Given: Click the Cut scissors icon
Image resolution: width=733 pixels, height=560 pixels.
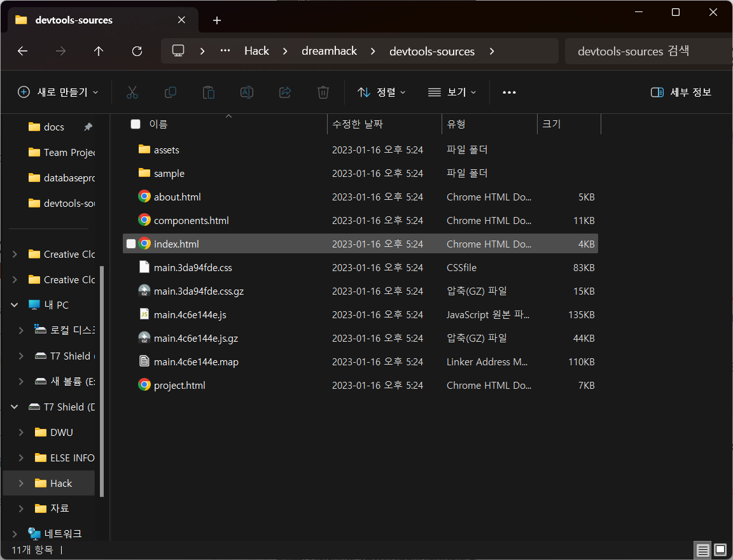Looking at the screenshot, I should pyautogui.click(x=132, y=92).
